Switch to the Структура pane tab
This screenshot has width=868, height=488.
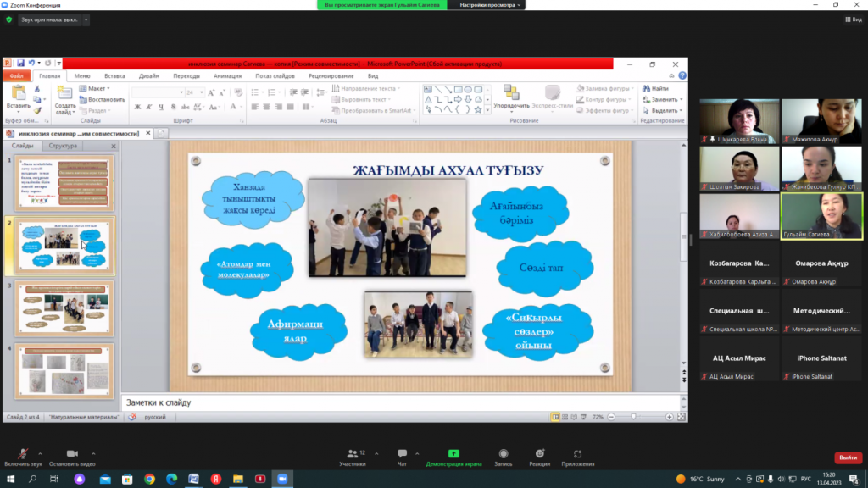click(x=63, y=146)
